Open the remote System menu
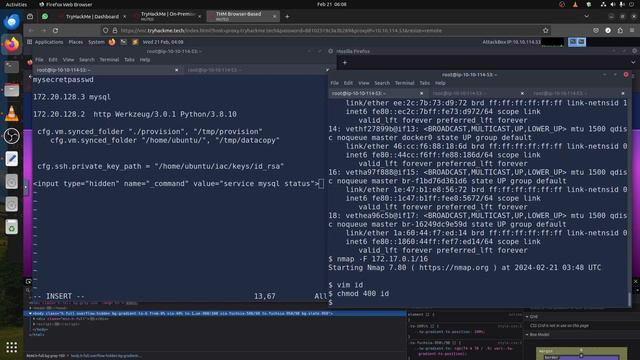The image size is (640, 360). [96, 42]
